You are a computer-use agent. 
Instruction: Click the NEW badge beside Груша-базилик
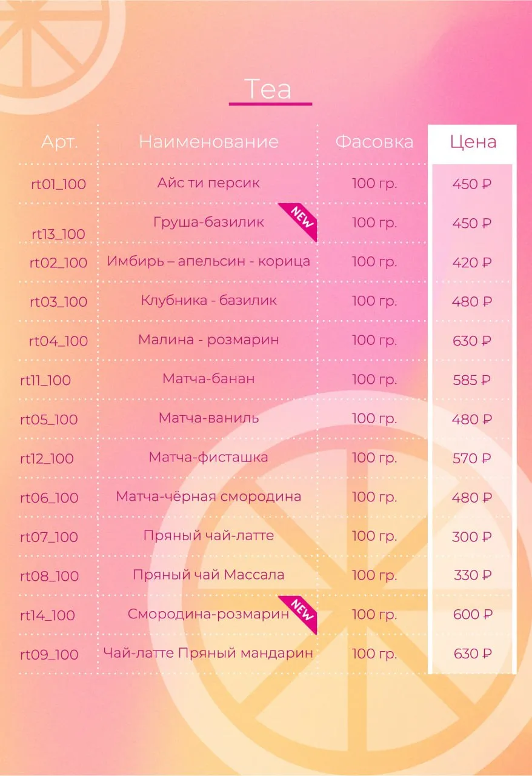pyautogui.click(x=301, y=221)
